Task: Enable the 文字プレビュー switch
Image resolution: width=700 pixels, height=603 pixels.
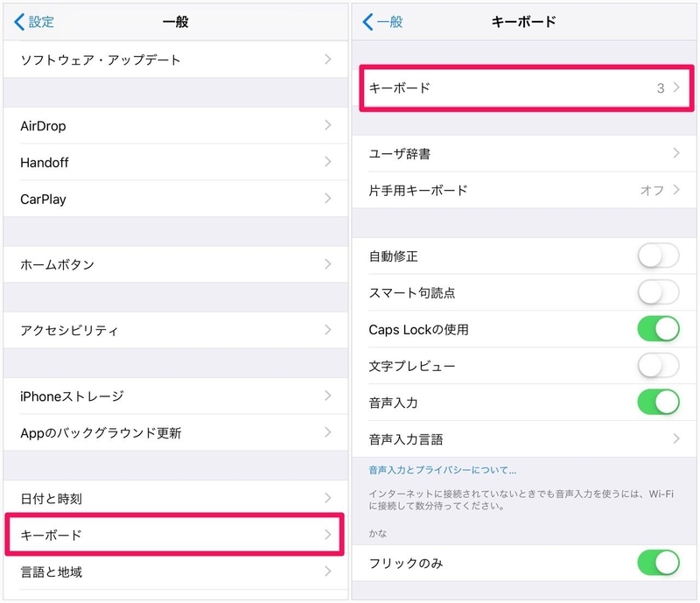Action: (658, 366)
